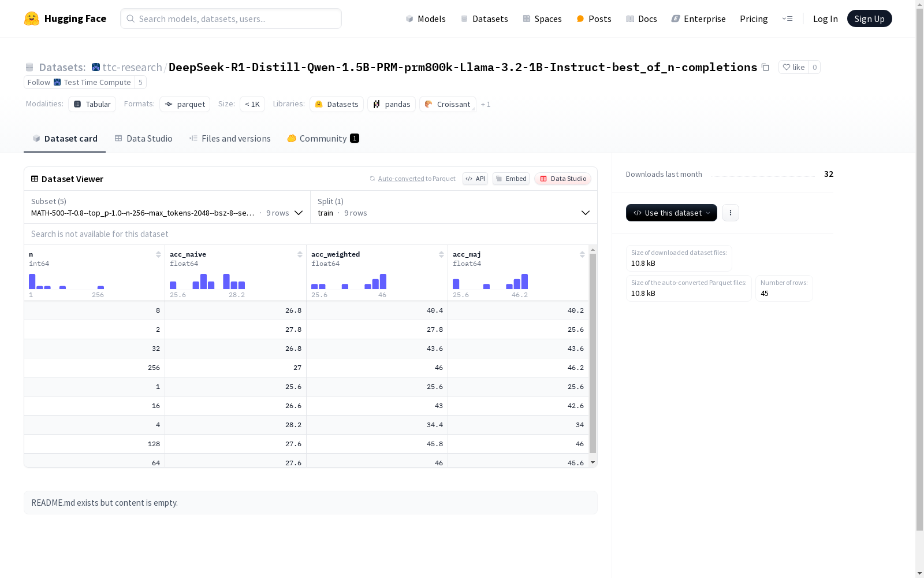
Task: Expand the Subset selector dropdown
Action: [167, 207]
